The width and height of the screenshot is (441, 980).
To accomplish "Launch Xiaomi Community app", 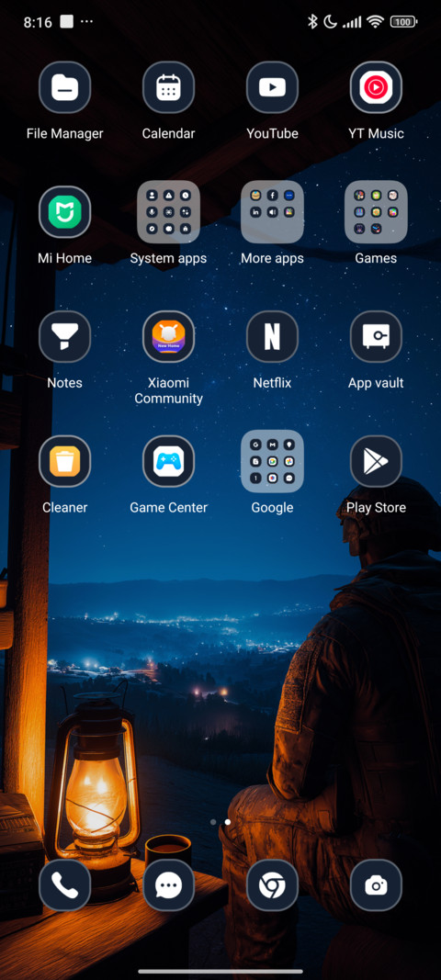I will click(x=168, y=337).
